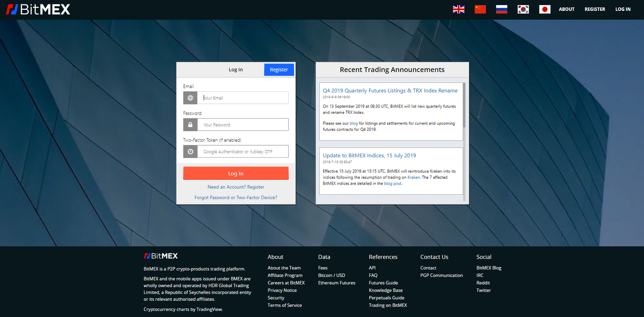This screenshot has width=644, height=317.
Task: Click the red Log In button
Action: [x=236, y=173]
